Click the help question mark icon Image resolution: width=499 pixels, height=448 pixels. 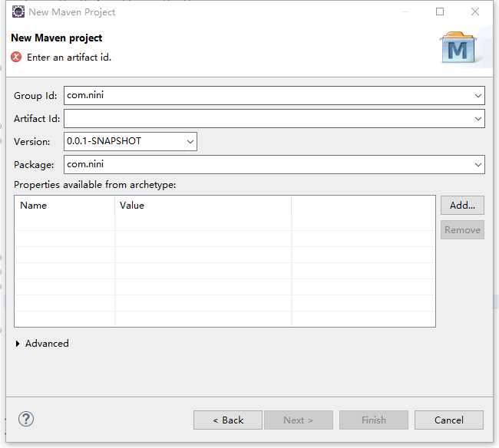(26, 419)
